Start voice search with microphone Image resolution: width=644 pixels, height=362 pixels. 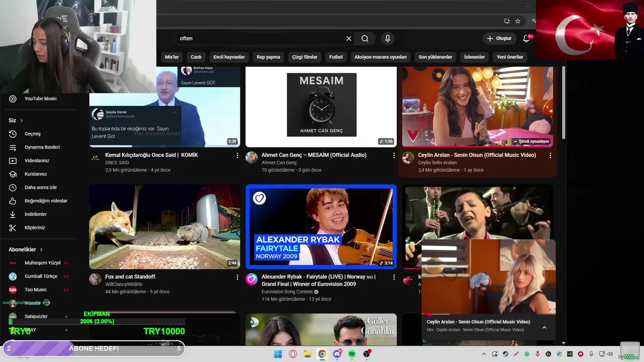pos(387,38)
